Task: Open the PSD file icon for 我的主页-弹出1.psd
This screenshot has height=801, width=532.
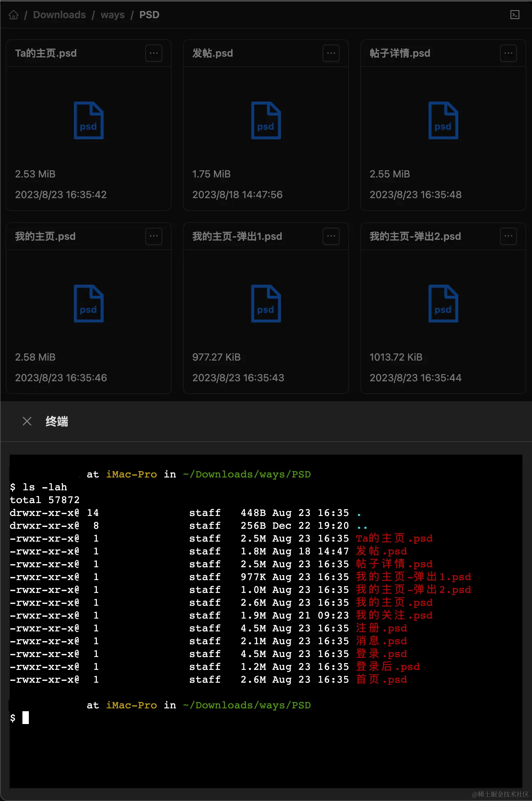Action: click(266, 304)
